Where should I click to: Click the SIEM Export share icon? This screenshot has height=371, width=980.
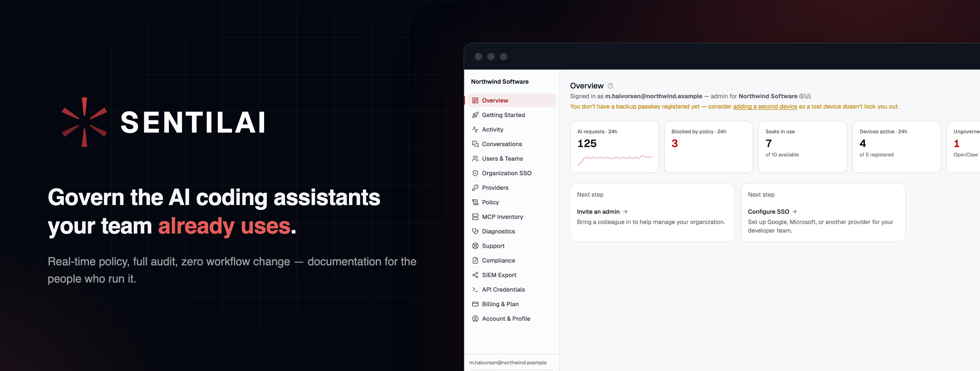pos(475,275)
